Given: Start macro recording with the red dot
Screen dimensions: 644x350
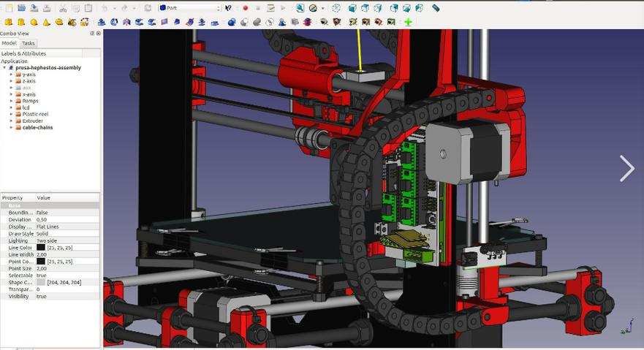Looking at the screenshot, I should 246,8.
